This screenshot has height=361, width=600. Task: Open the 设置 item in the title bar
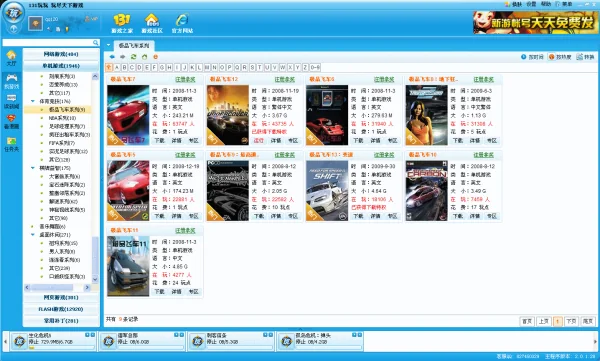click(x=531, y=4)
